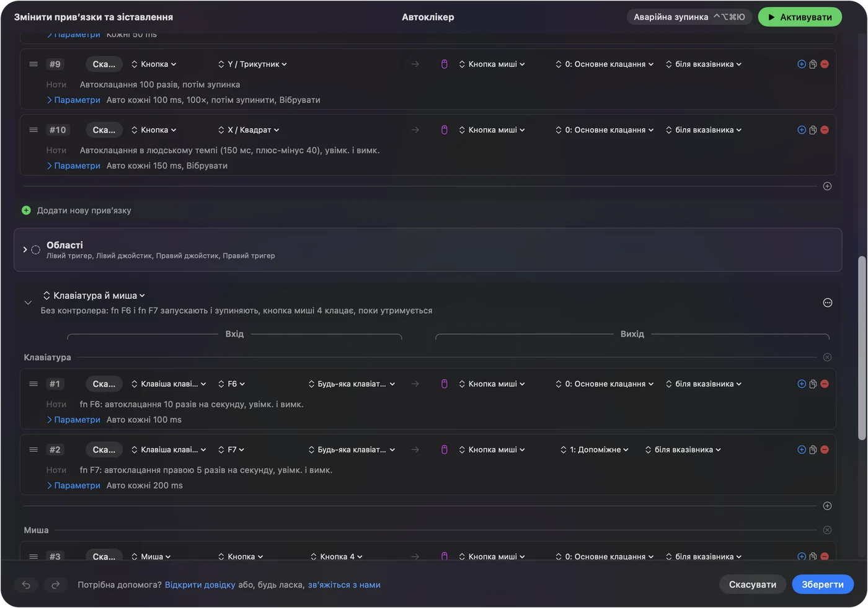Image resolution: width=868 pixels, height=608 pixels.
Task: Remove binding #9 with red minus icon
Action: click(x=825, y=64)
